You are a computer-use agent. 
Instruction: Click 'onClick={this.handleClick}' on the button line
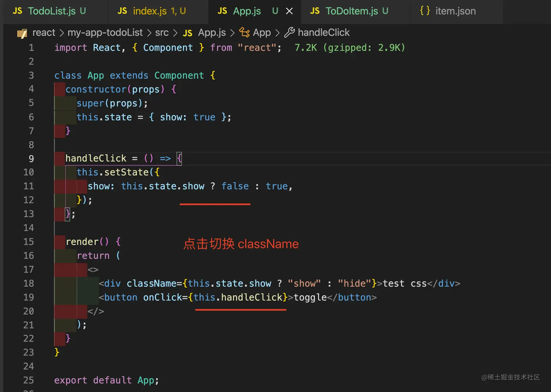coord(215,297)
